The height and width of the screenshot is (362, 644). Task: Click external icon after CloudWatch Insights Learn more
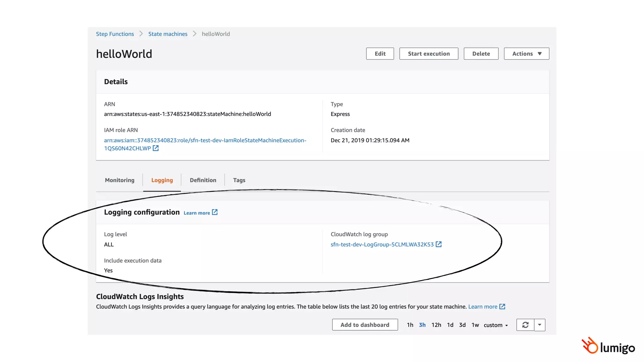tap(502, 307)
